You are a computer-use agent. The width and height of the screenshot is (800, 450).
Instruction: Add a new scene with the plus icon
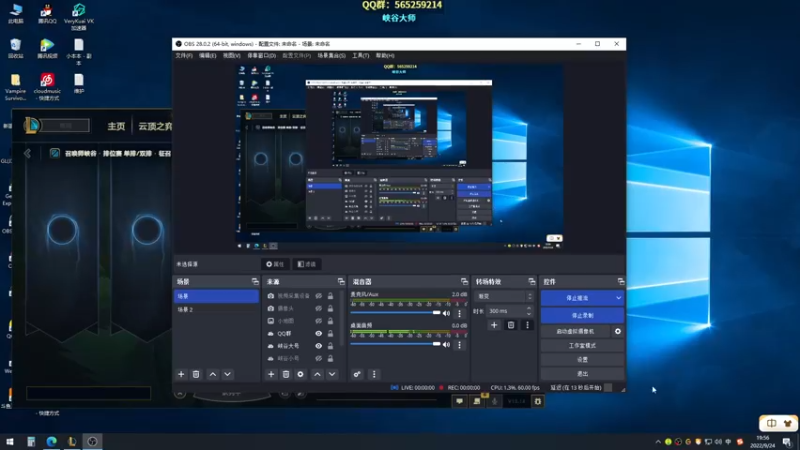(181, 374)
